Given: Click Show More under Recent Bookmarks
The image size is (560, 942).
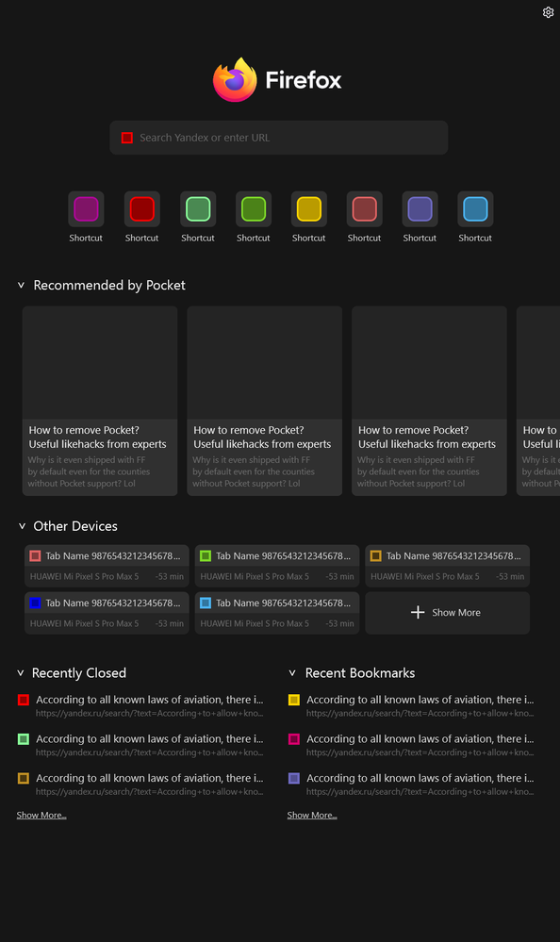Looking at the screenshot, I should [312, 816].
